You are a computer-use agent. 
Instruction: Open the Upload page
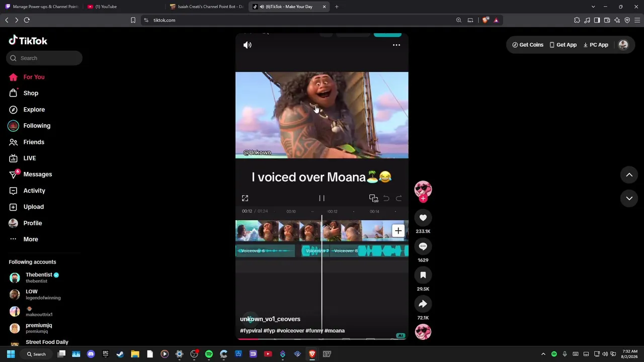(x=33, y=207)
